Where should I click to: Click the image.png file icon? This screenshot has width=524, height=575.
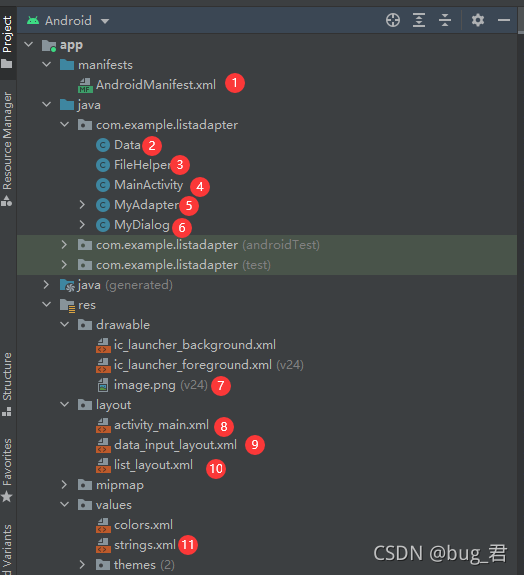[x=103, y=385]
